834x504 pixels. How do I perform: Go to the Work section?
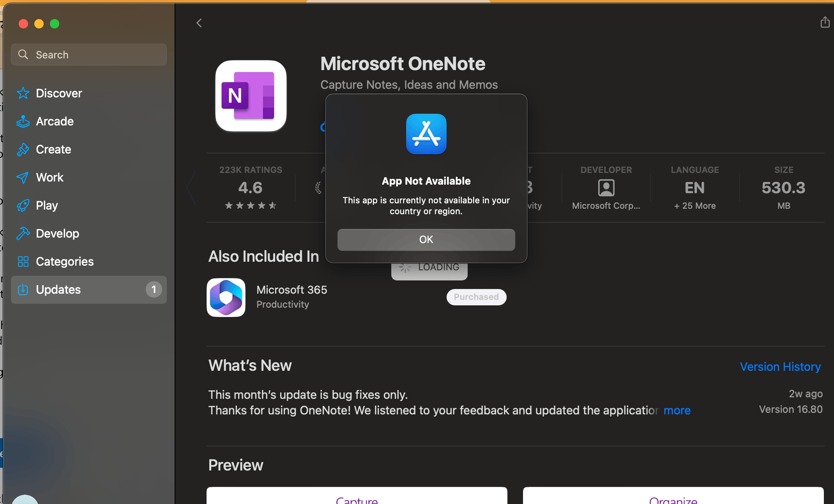(x=89, y=177)
